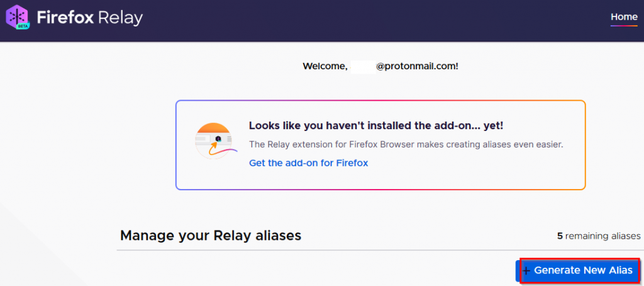The image size is (644, 286).
Task: Click empty area of the dark header bar
Action: tap(370, 21)
